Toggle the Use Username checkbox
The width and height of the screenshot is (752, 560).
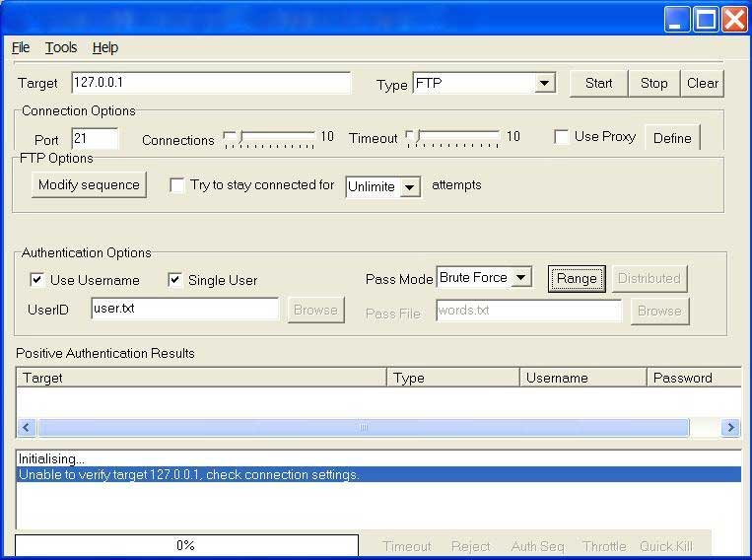(37, 280)
